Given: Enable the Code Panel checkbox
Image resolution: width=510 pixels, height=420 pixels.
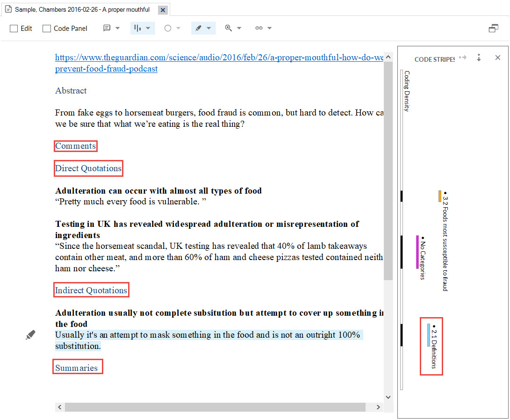Looking at the screenshot, I should (x=46, y=29).
